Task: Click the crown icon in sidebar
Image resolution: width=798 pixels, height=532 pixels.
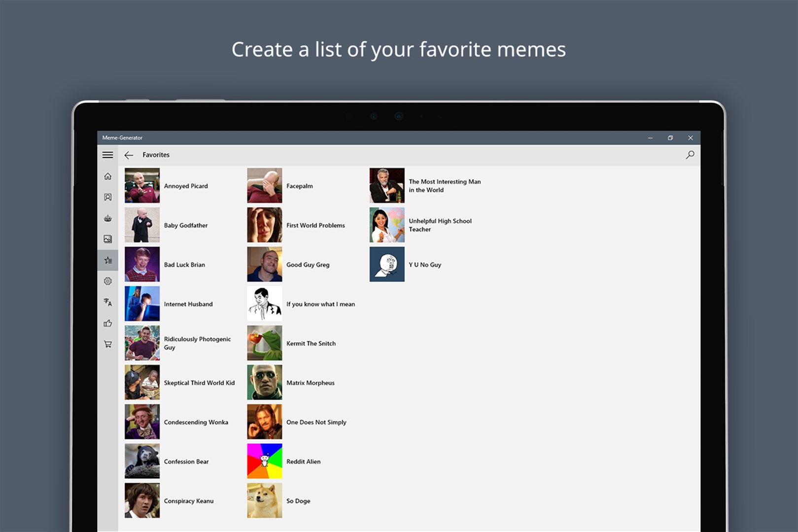Action: [x=107, y=218]
